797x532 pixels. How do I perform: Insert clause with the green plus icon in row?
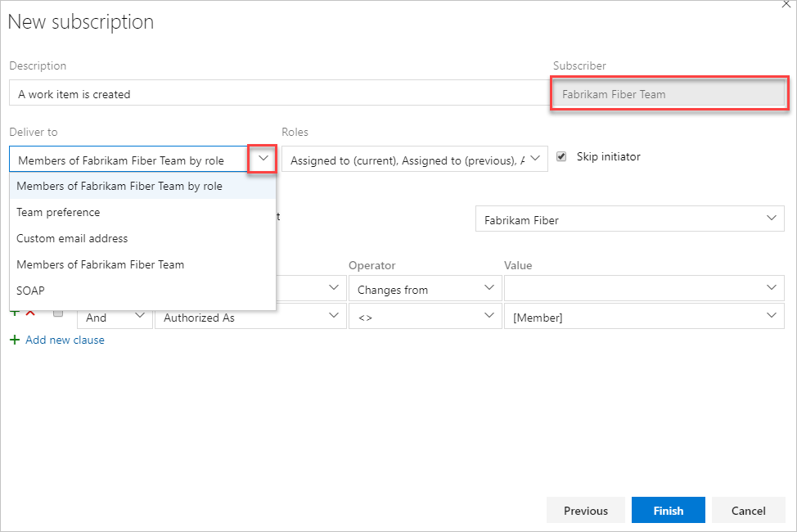[x=16, y=313]
